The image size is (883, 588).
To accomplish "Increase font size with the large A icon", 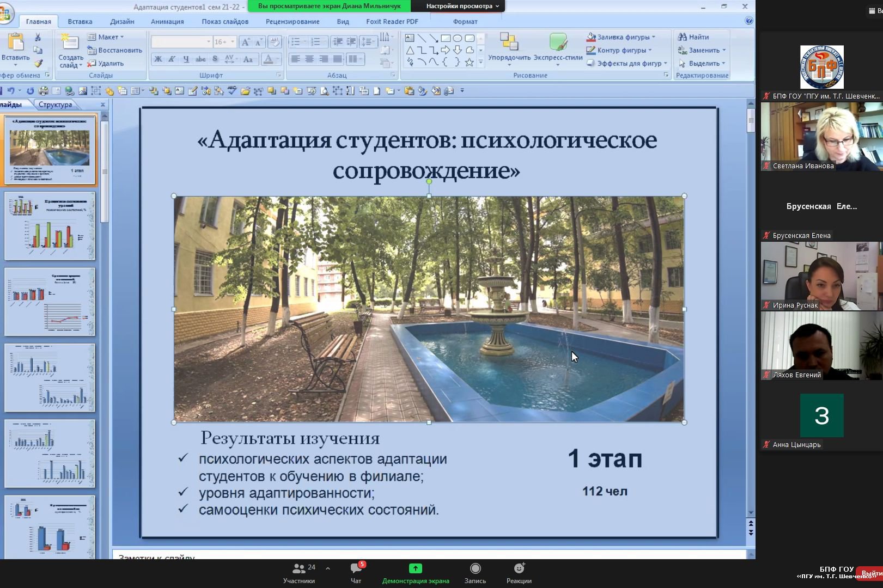I will pyautogui.click(x=246, y=42).
